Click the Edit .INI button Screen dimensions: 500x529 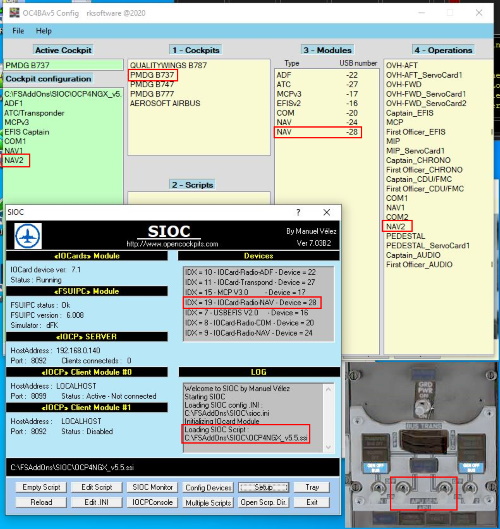(97, 502)
